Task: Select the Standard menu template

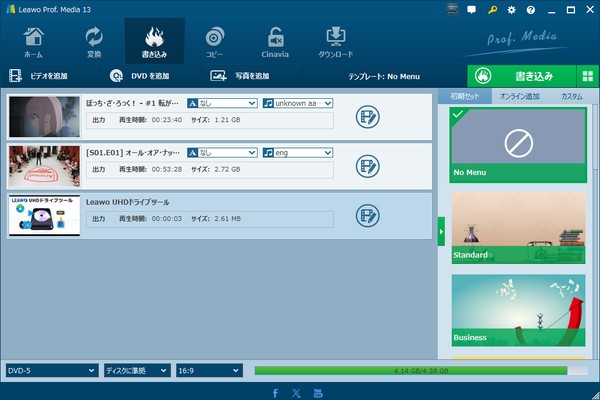Action: [x=518, y=228]
